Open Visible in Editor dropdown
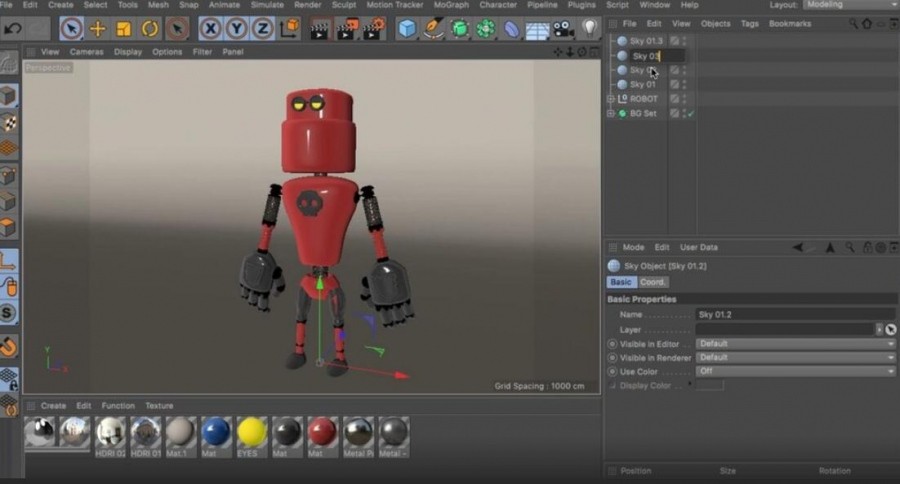Viewport: 900px width, 484px height. pos(796,343)
